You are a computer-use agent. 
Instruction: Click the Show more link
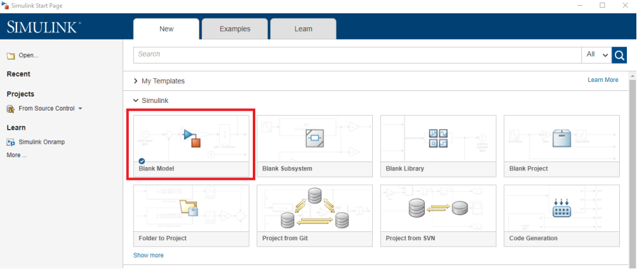pyautogui.click(x=148, y=255)
